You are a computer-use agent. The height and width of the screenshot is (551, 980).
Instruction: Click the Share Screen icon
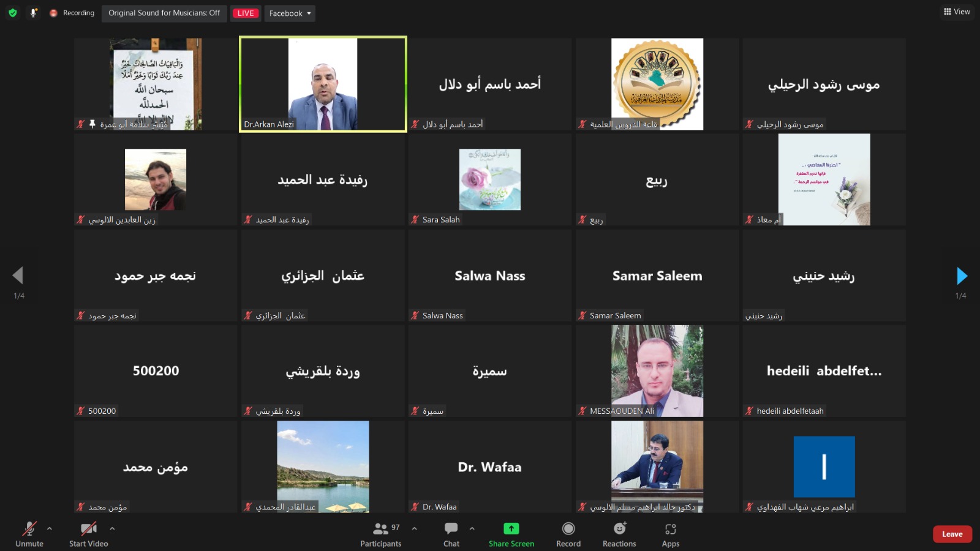coord(511,528)
